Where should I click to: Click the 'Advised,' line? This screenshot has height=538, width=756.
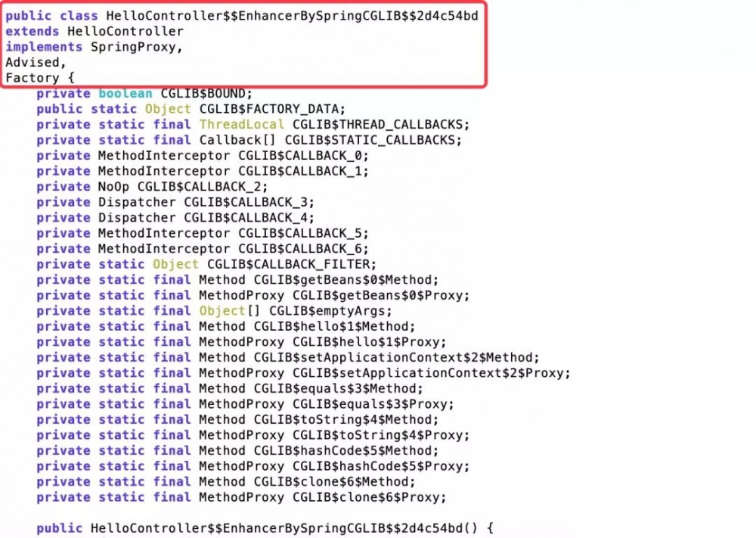click(x=36, y=62)
